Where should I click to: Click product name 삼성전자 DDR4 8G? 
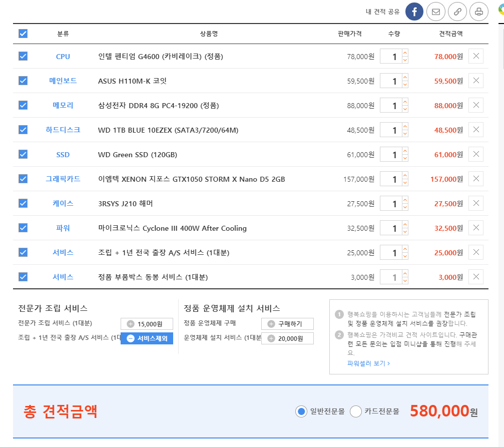point(159,106)
